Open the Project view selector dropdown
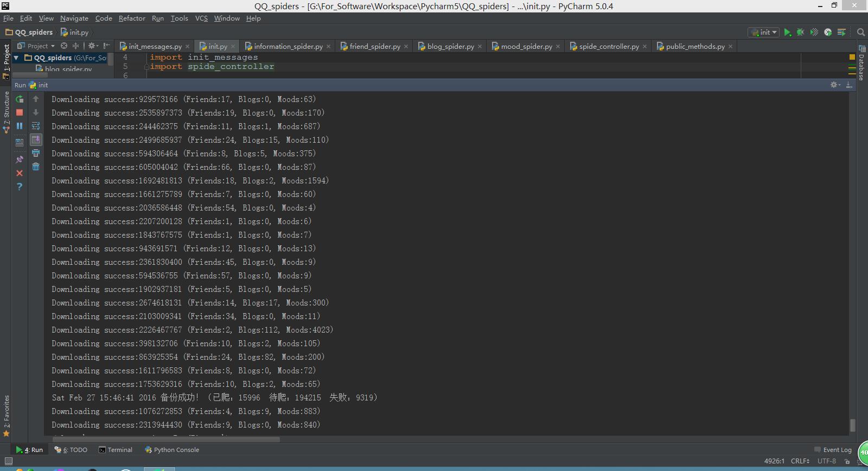The width and height of the screenshot is (868, 471). coord(36,46)
